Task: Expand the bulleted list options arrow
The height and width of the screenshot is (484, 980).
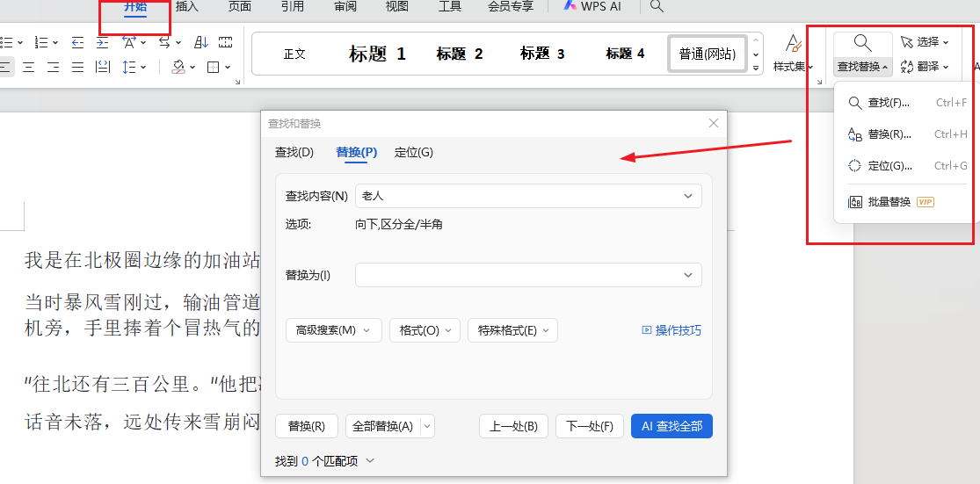Action: (x=20, y=42)
